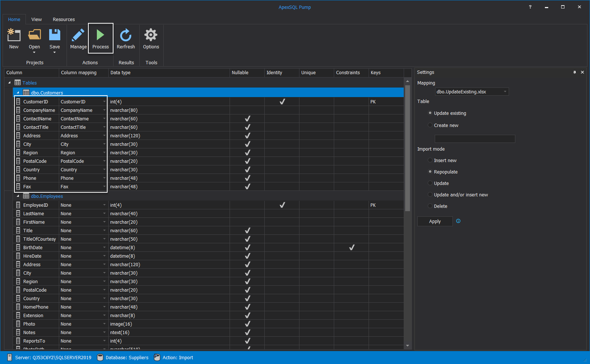Click the Apply button
Viewport: 590px width, 364px height.
tap(435, 221)
